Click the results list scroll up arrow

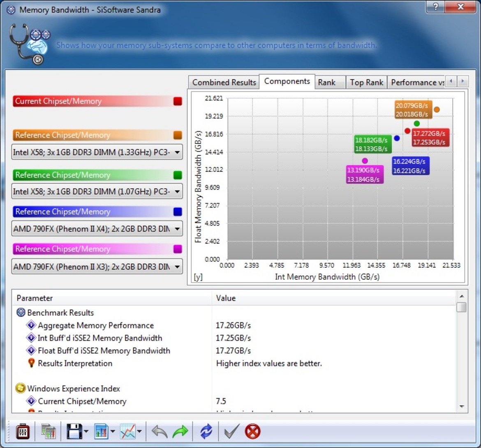(461, 296)
